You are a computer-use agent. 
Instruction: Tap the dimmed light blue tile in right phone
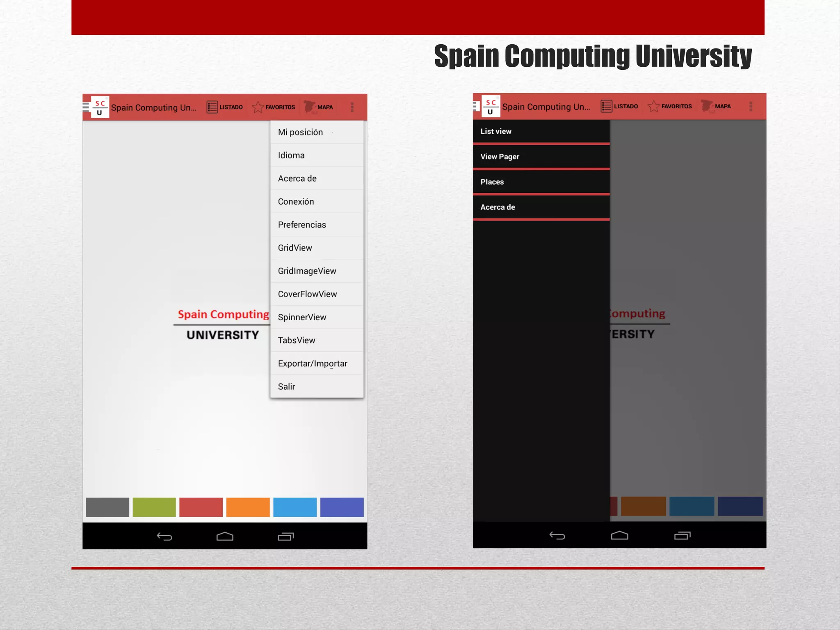coord(692,506)
